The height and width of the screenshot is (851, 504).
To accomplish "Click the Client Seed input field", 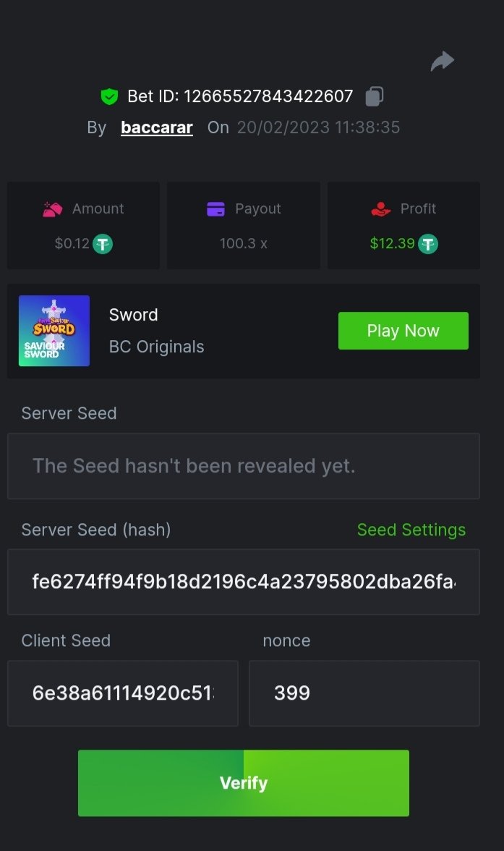I will pyautogui.click(x=123, y=693).
